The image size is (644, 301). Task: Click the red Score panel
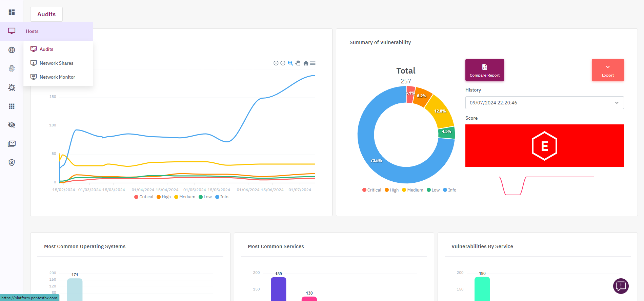pos(544,145)
